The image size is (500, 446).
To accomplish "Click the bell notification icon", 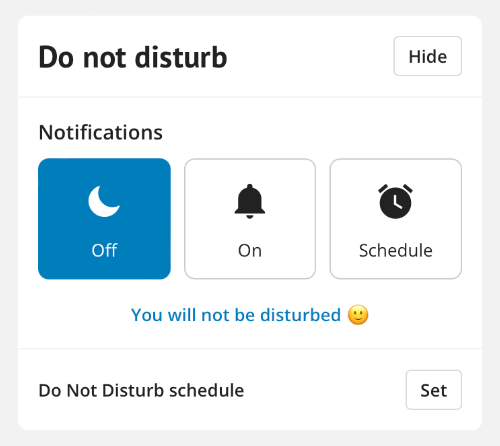I will coord(250,201).
